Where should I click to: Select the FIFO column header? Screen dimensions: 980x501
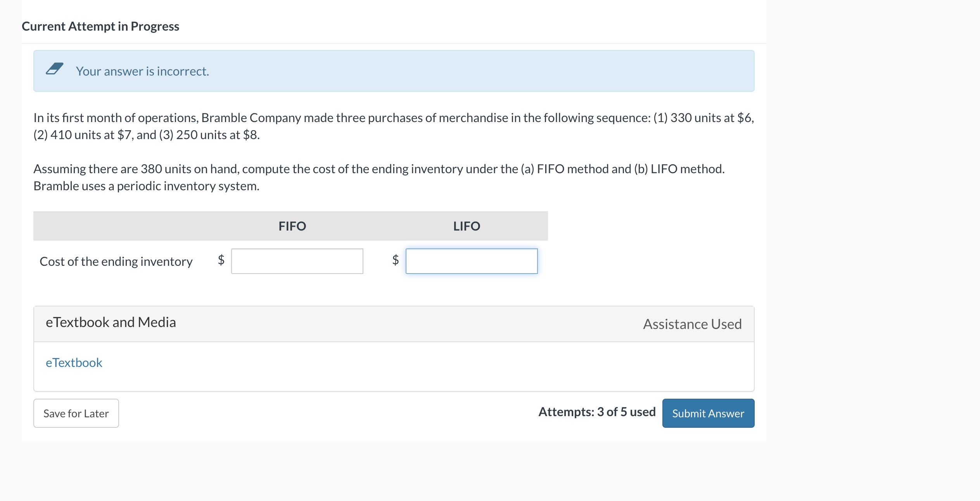point(292,226)
